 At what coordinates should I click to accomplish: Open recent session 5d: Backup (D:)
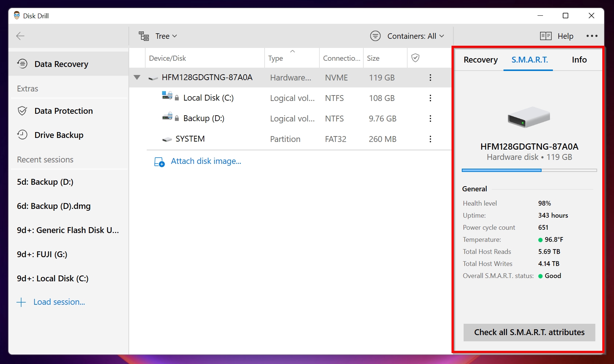point(45,182)
